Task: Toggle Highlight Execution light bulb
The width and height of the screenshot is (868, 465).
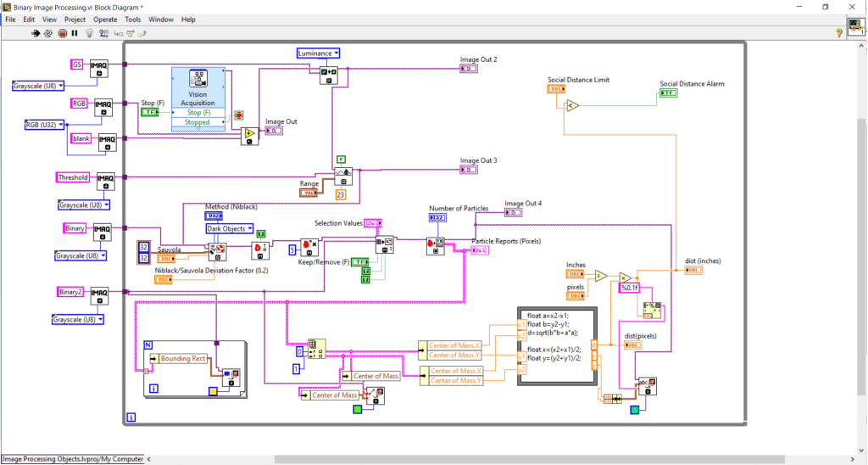Action: click(90, 33)
